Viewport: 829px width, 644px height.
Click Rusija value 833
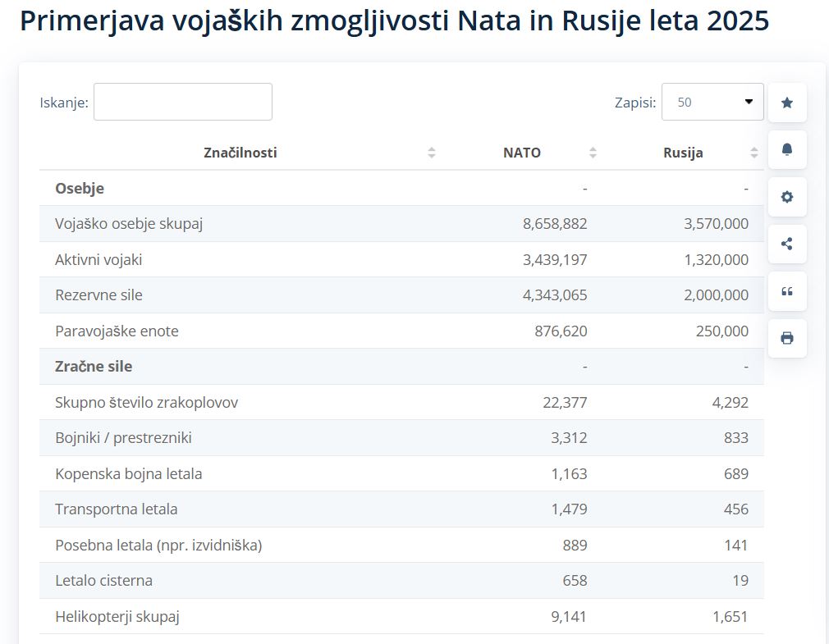click(736, 438)
